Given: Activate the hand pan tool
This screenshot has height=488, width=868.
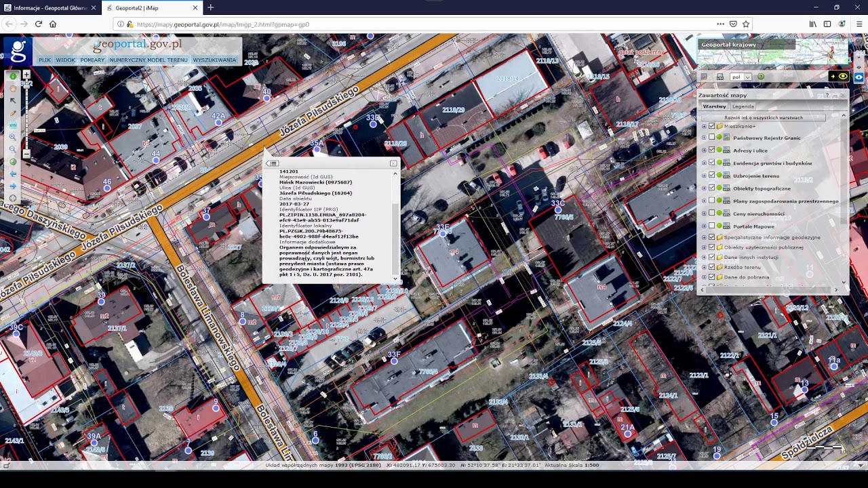Looking at the screenshot, I should (13, 89).
